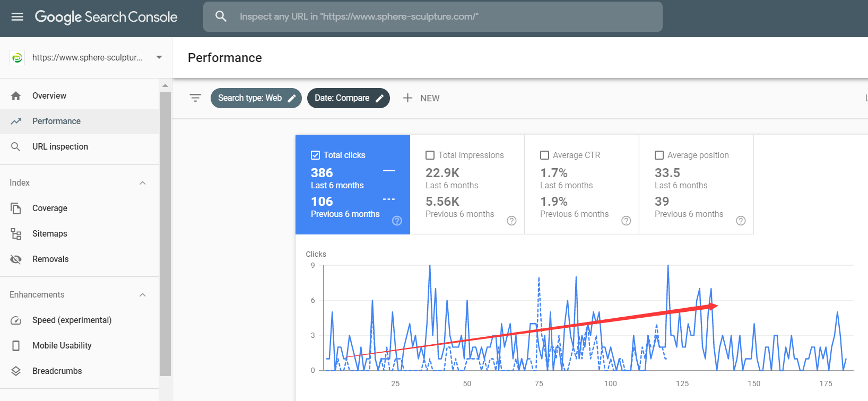Viewport: 868px width, 401px height.
Task: Click the Mobile Usability phone icon
Action: pos(16,346)
